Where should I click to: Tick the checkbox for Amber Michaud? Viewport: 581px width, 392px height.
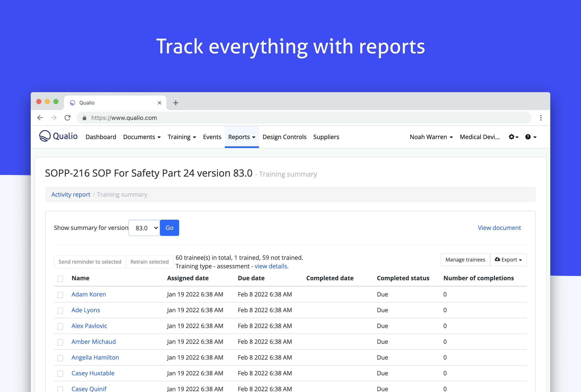tap(60, 342)
